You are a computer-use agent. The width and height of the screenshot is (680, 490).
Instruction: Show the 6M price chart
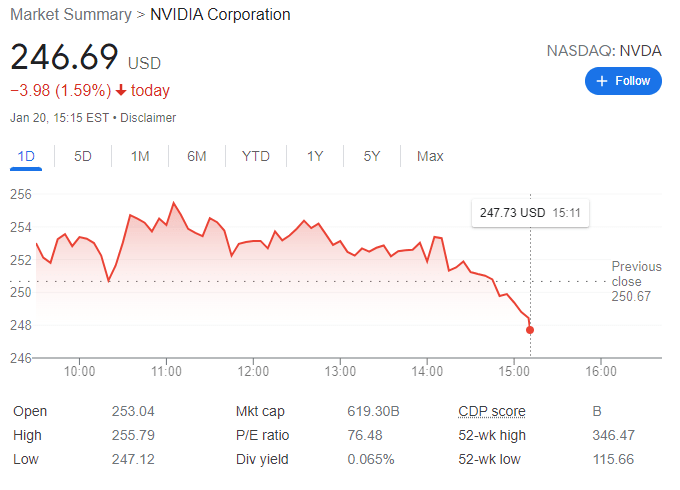[196, 156]
